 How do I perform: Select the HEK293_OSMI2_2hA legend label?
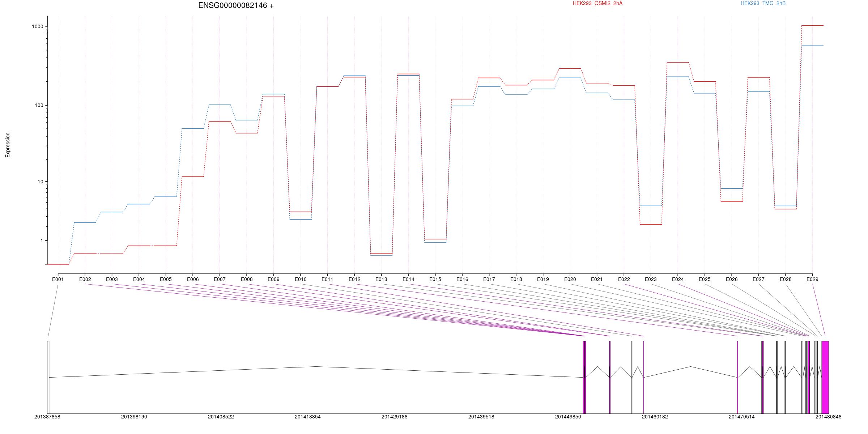pyautogui.click(x=597, y=3)
